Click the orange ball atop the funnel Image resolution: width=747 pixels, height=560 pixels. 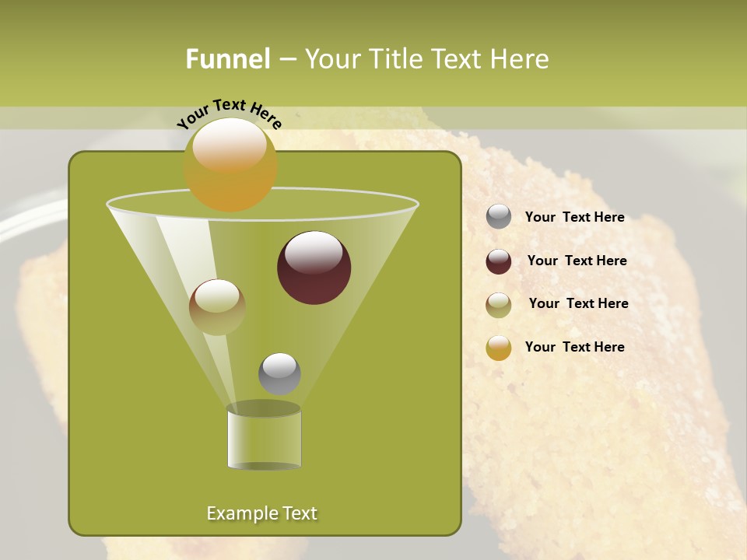230,165
